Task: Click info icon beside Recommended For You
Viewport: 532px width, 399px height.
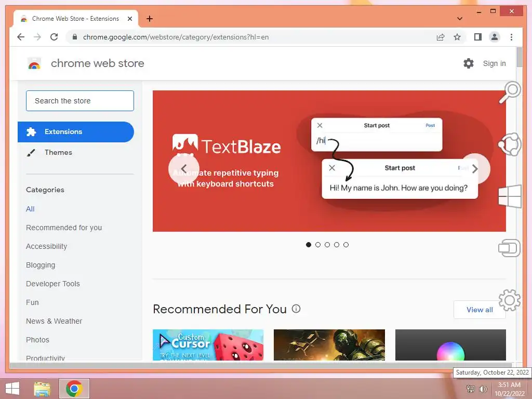Action: [x=296, y=309]
